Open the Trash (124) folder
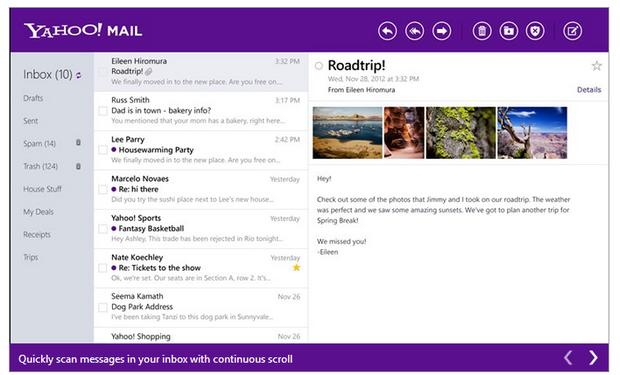The height and width of the screenshot is (375, 620). (40, 166)
